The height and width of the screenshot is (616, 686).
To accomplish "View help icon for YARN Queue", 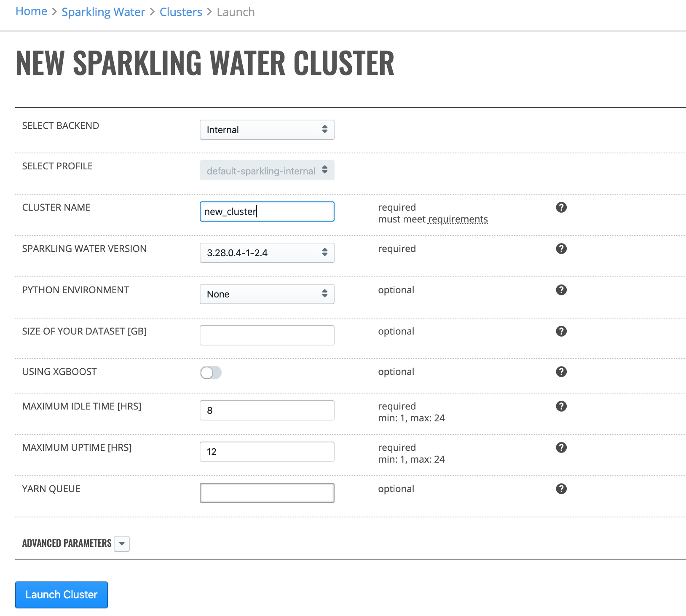I will 561,489.
